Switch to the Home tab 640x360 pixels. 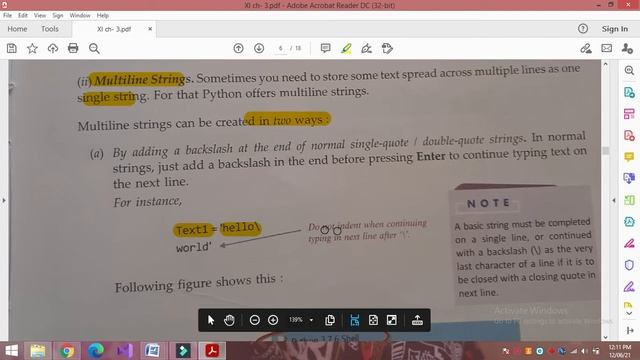coord(17,29)
